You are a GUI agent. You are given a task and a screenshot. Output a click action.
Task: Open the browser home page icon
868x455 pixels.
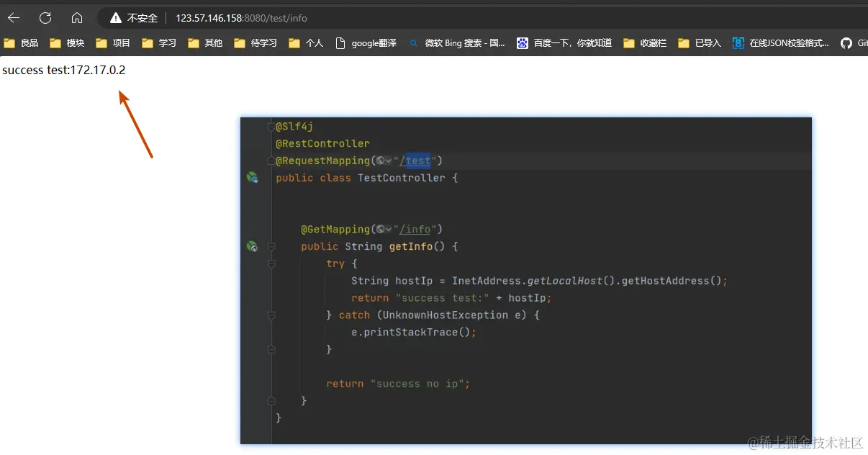pos(77,18)
